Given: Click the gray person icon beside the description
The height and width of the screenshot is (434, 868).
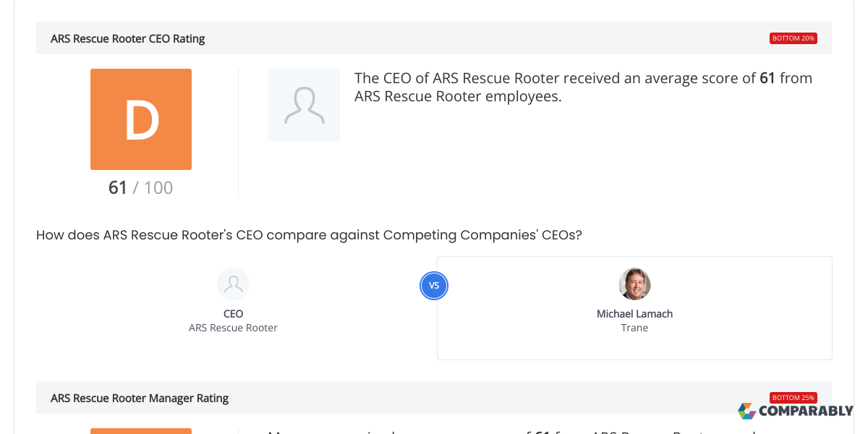Looking at the screenshot, I should (x=304, y=104).
